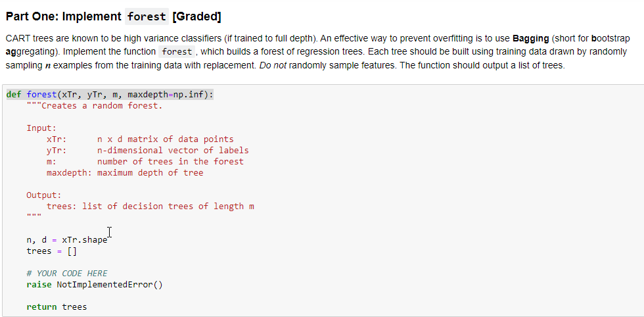The width and height of the screenshot is (644, 317).
Task: Click the bold word "Bagging" in the paragraph
Action: click(x=531, y=39)
